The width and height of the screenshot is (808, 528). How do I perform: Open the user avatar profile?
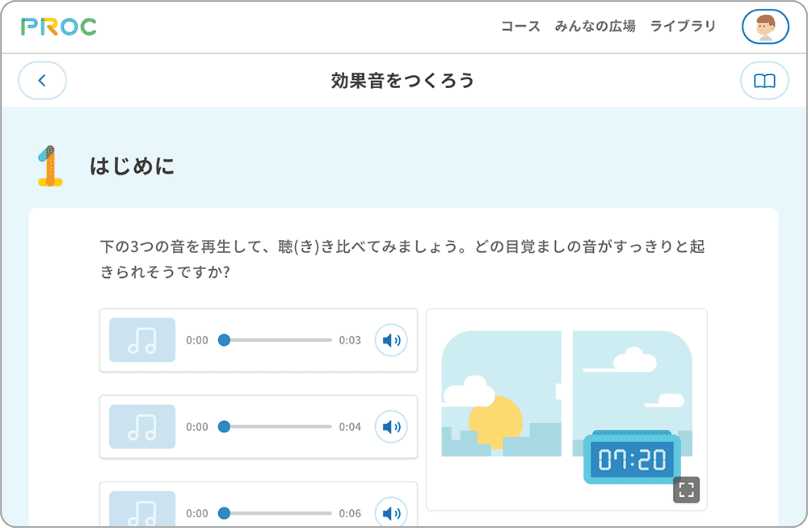(765, 26)
